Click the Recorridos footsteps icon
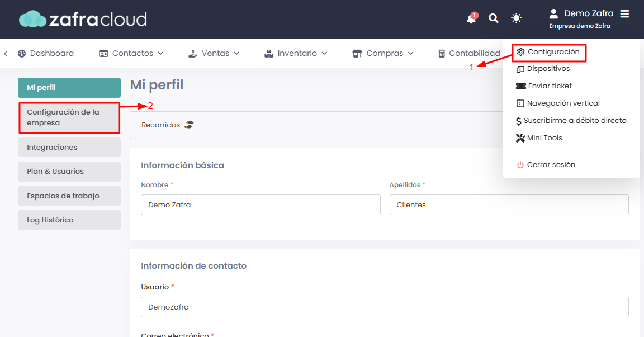The width and height of the screenshot is (644, 337). click(189, 125)
